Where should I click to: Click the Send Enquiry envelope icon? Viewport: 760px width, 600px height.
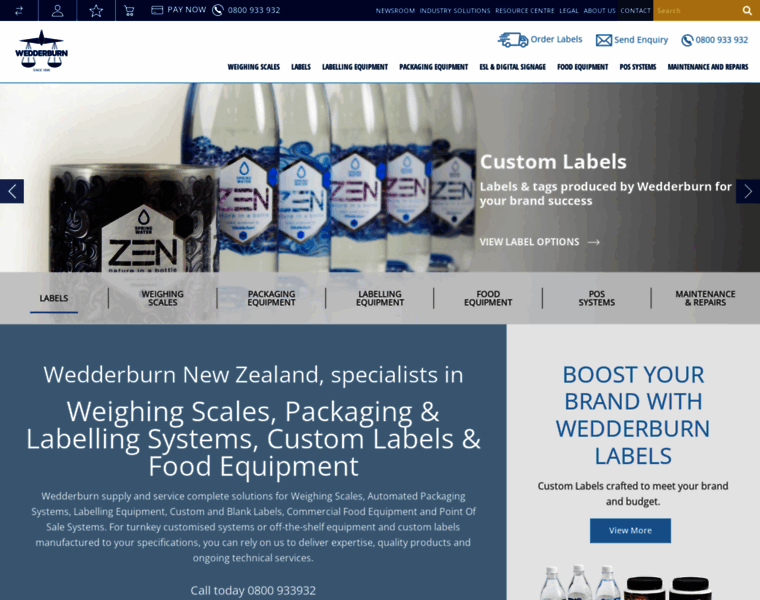pyautogui.click(x=603, y=40)
